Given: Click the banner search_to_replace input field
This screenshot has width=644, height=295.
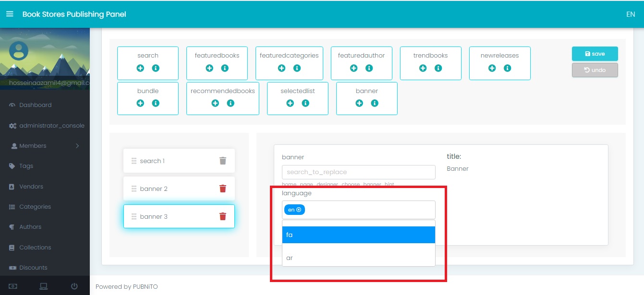Looking at the screenshot, I should point(358,172).
